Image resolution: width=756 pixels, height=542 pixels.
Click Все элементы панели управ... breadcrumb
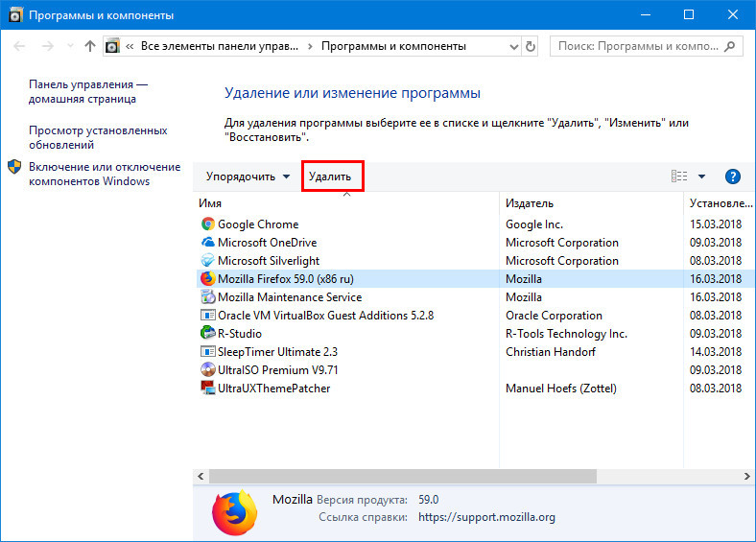pos(220,46)
